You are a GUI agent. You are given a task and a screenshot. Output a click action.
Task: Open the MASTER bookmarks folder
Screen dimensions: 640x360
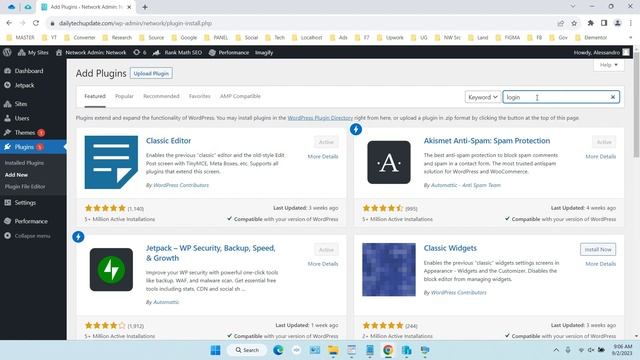tap(21, 38)
